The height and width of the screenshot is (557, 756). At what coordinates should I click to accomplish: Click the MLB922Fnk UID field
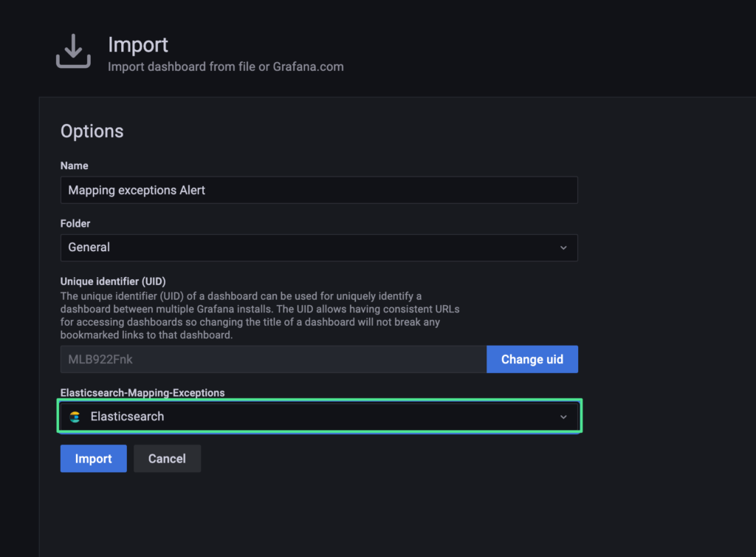coord(273,359)
